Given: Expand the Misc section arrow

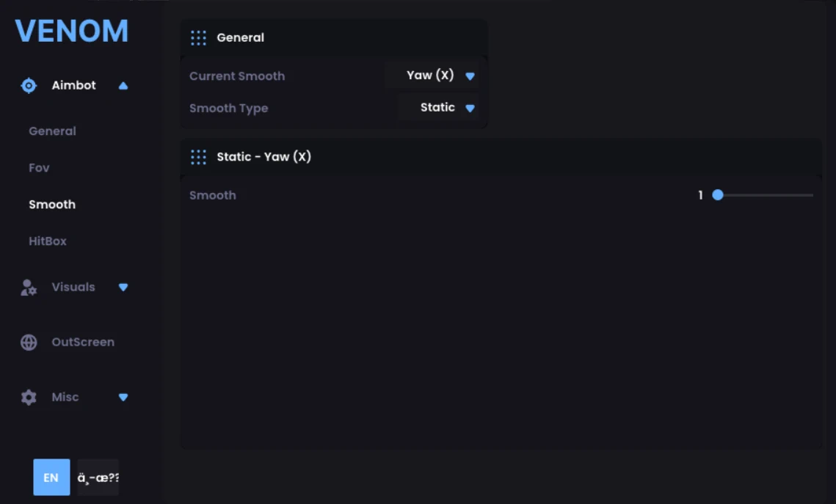Looking at the screenshot, I should pos(123,398).
